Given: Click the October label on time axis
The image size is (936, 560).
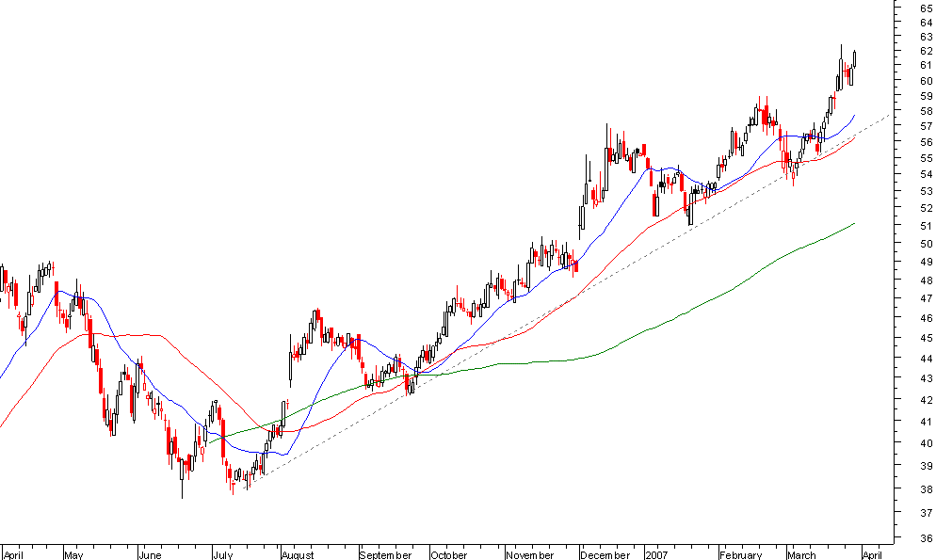Looking at the screenshot, I should point(449,554).
